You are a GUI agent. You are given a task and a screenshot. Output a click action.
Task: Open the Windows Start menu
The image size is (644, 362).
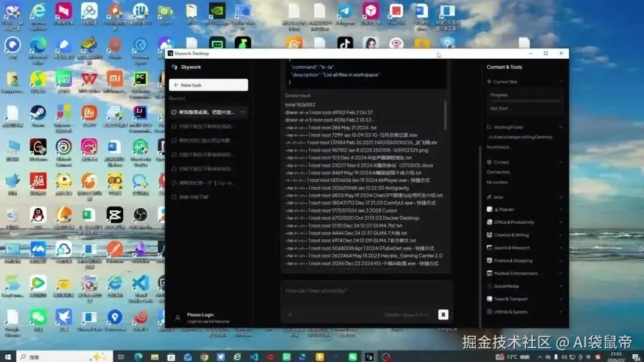8,357
